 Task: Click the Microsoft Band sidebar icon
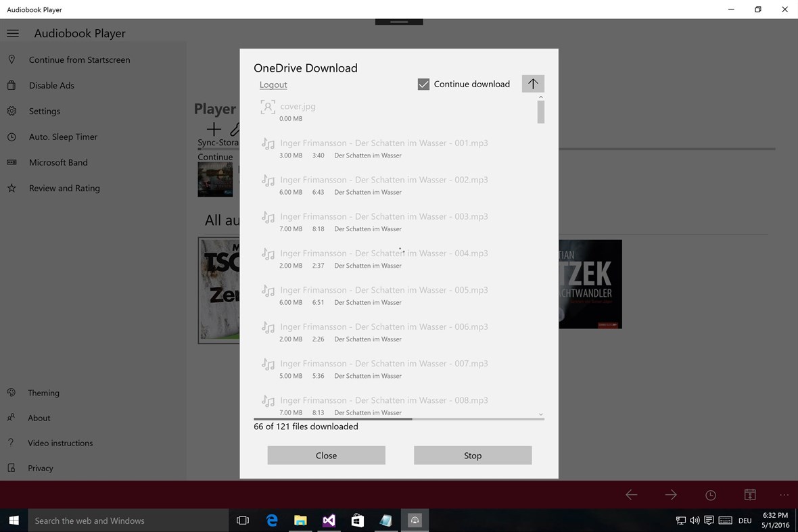tap(11, 162)
